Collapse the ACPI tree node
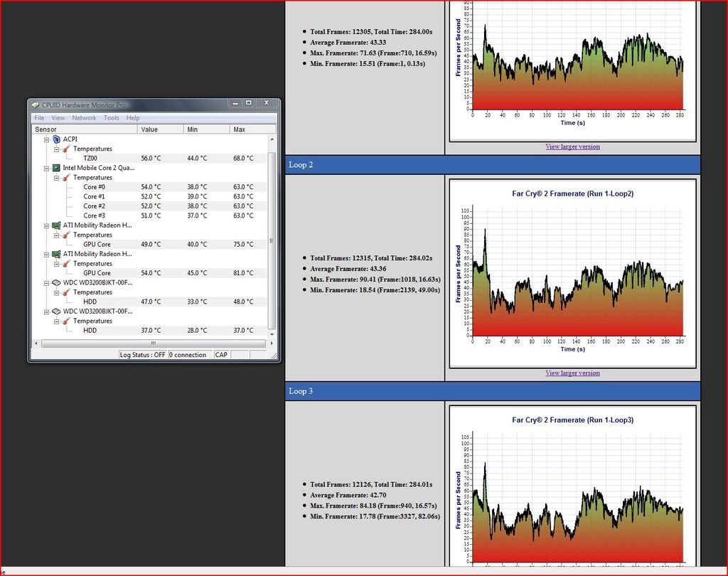 pos(46,140)
